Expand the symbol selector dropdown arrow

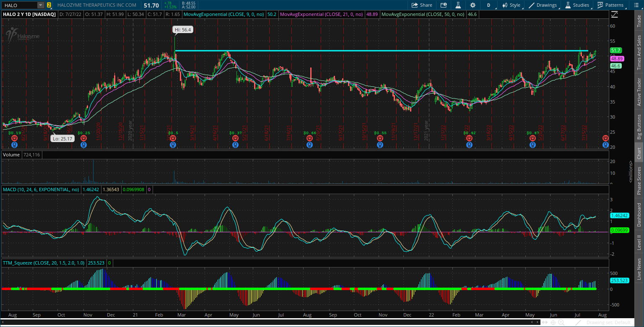click(41, 5)
